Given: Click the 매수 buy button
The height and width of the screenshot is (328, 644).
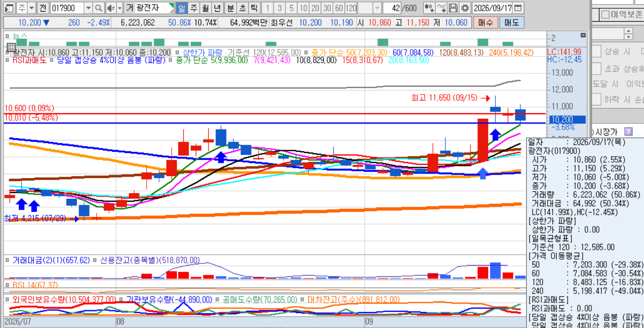Looking at the screenshot, I should coord(486,23).
